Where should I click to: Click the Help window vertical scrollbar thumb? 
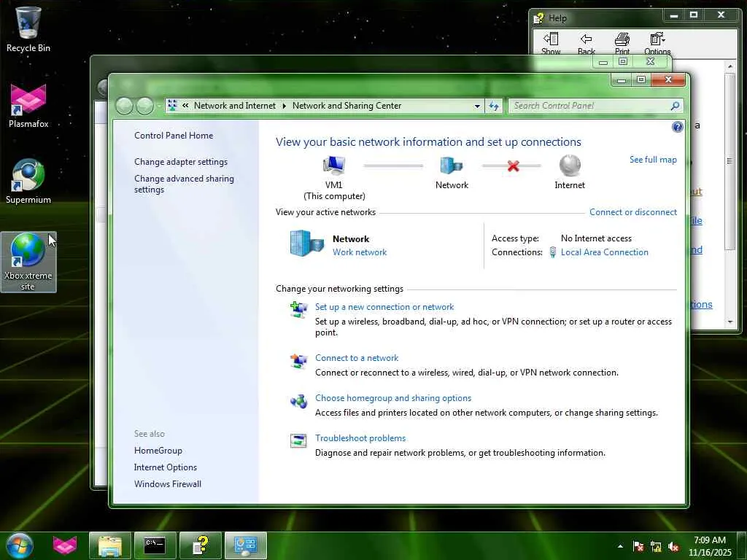pyautogui.click(x=729, y=161)
